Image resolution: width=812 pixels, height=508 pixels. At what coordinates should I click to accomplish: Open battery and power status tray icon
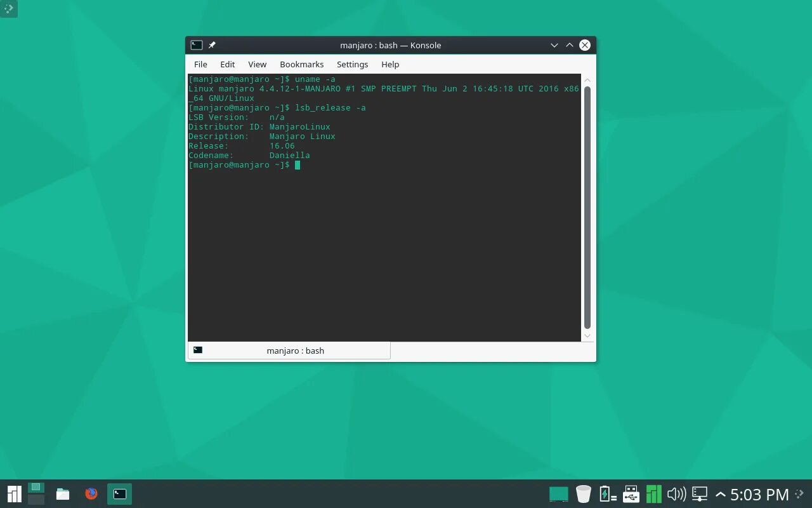pos(607,494)
